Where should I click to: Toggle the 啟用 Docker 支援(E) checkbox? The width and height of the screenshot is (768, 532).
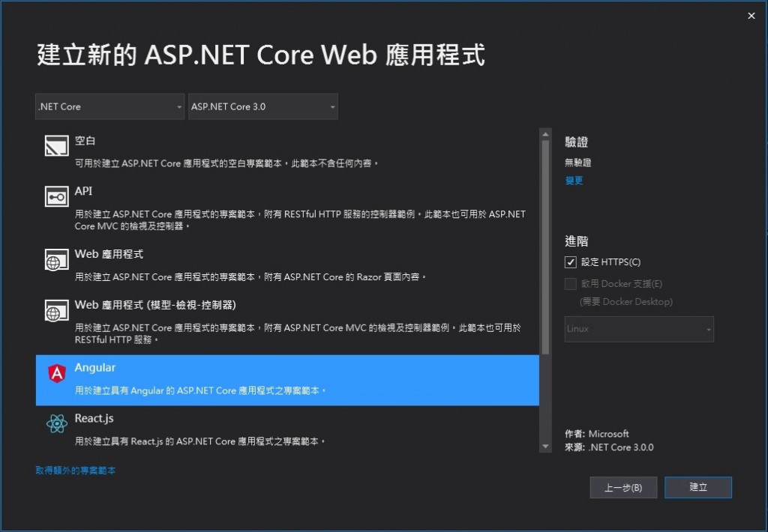pos(571,284)
